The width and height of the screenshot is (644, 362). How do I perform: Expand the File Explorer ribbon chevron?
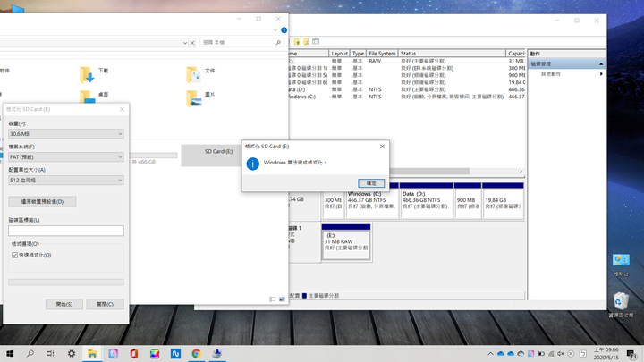[x=275, y=30]
